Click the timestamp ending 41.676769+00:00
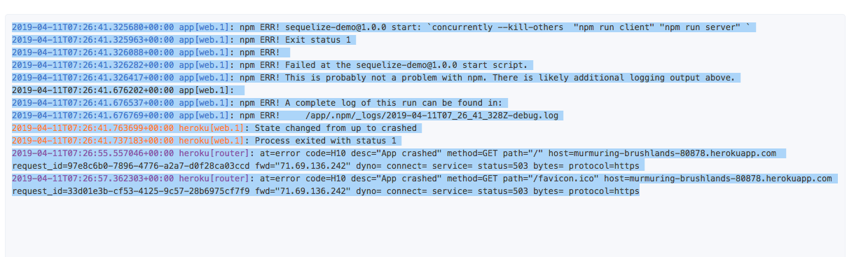 click(x=93, y=115)
